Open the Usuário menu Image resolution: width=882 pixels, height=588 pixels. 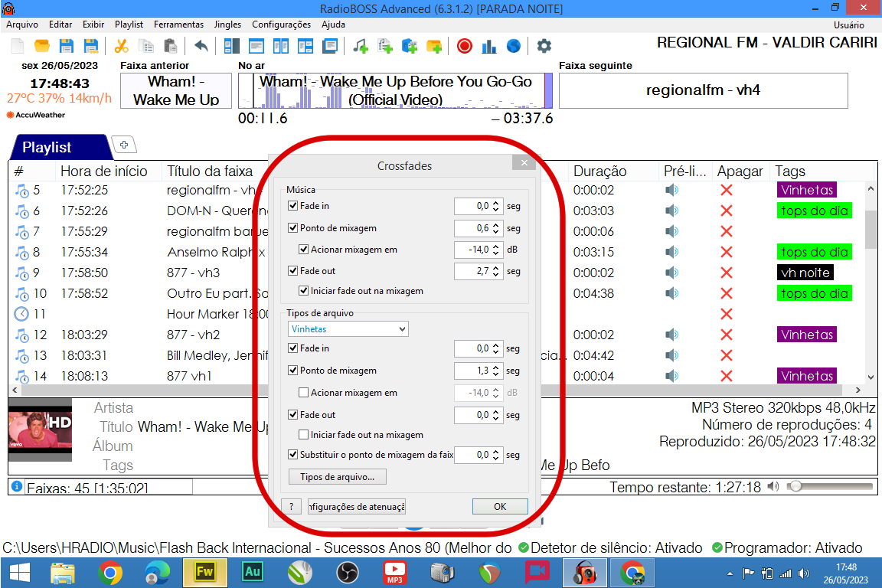click(849, 24)
